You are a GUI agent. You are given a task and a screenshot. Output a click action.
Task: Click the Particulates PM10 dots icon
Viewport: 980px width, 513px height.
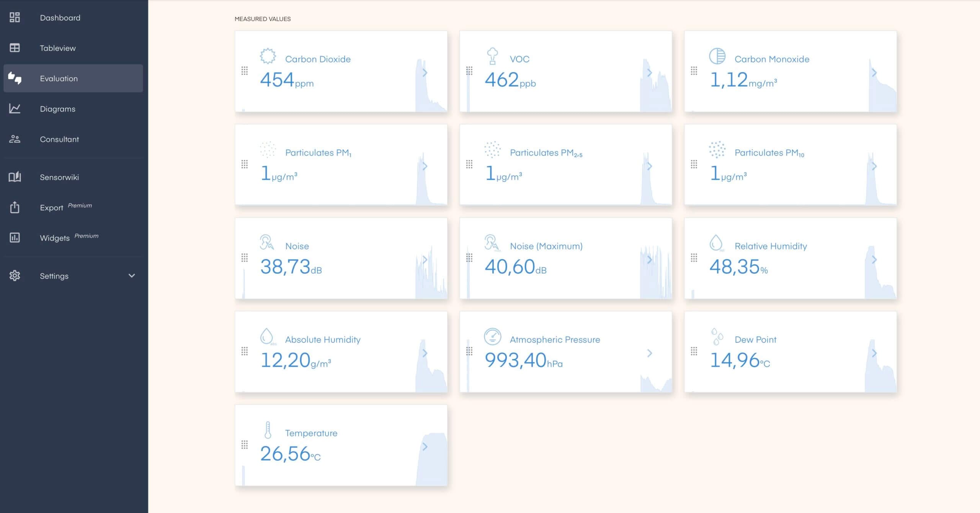(x=717, y=149)
